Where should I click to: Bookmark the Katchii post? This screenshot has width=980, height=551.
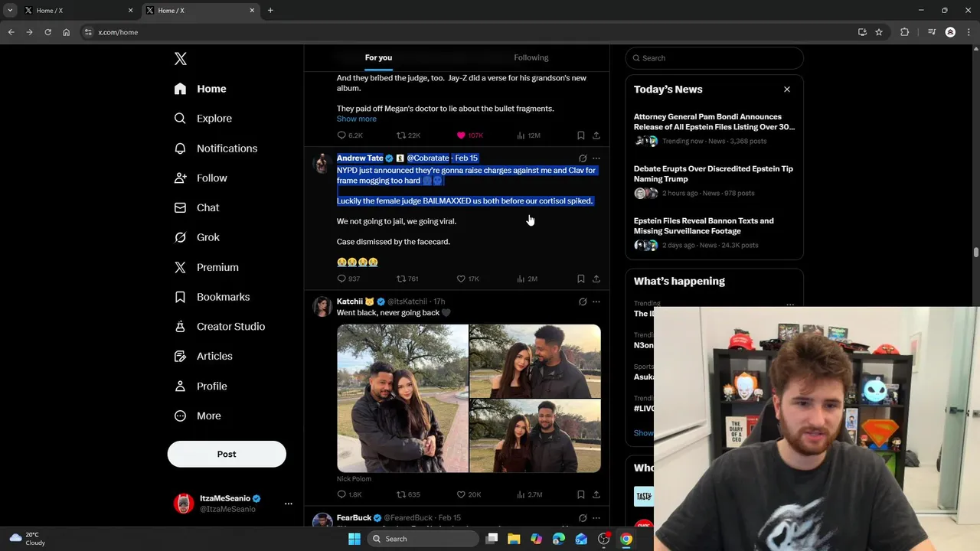(x=581, y=494)
